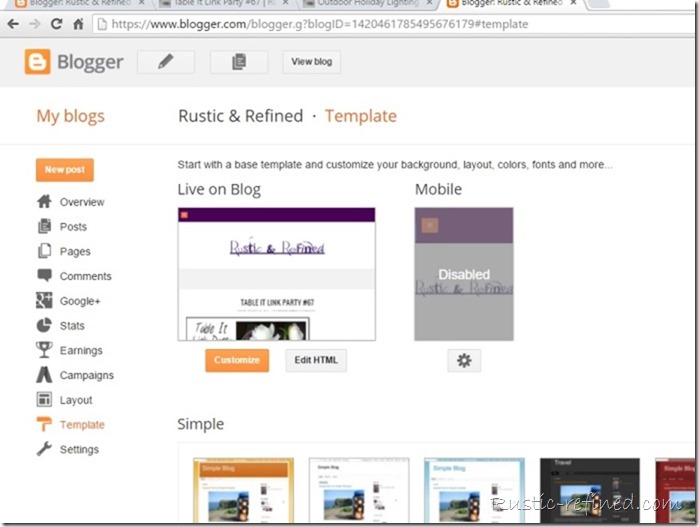Click the browser Home icon

coord(78,24)
